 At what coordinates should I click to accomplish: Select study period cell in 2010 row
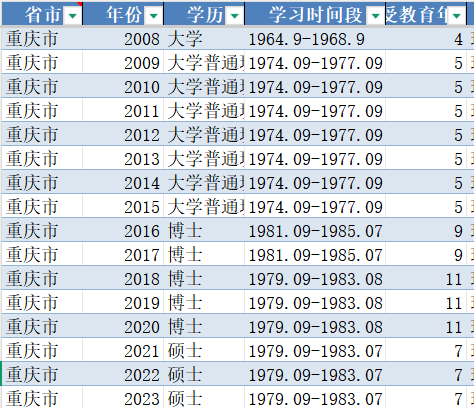[315, 86]
